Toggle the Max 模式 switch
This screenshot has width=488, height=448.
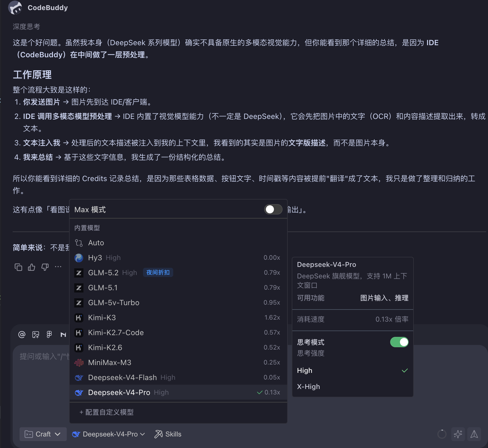[x=273, y=209]
